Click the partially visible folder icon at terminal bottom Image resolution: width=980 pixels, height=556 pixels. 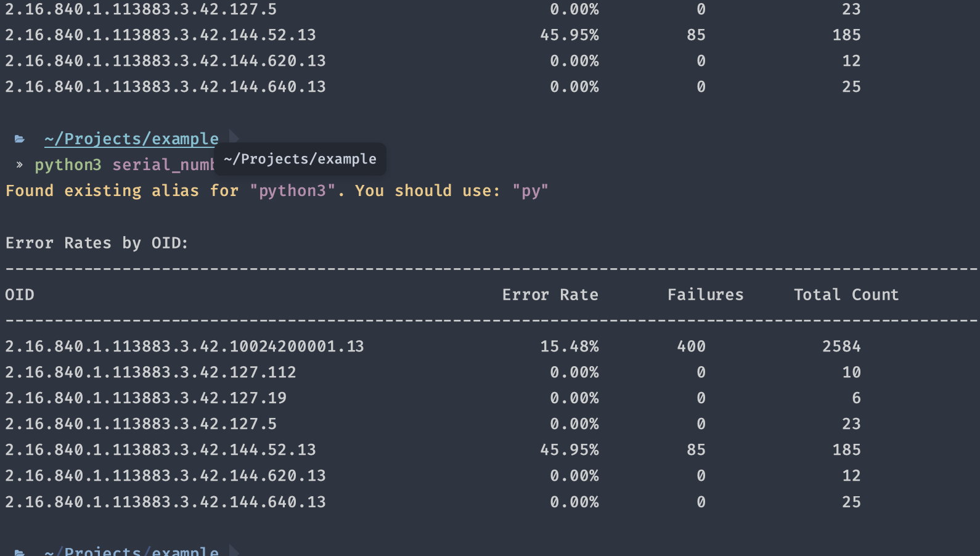[20, 552]
